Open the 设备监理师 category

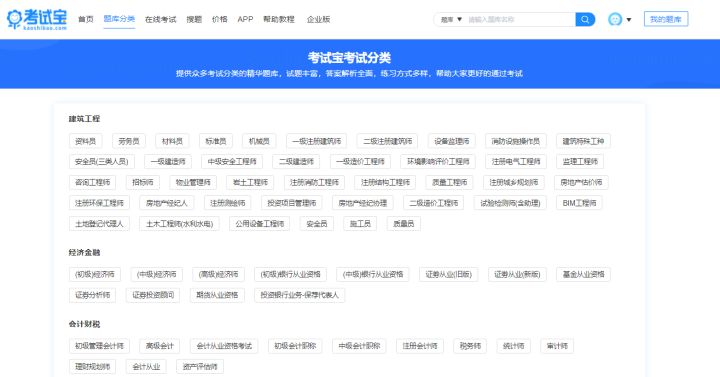(452, 141)
